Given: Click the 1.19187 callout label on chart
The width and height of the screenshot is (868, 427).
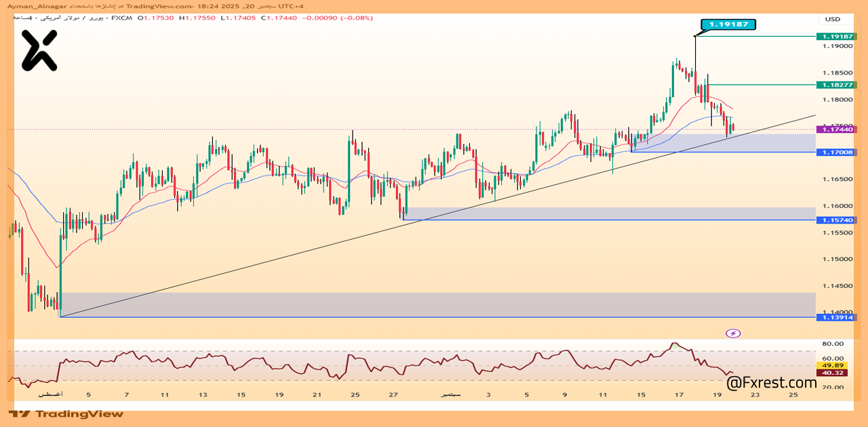Looking at the screenshot, I should 728,24.
